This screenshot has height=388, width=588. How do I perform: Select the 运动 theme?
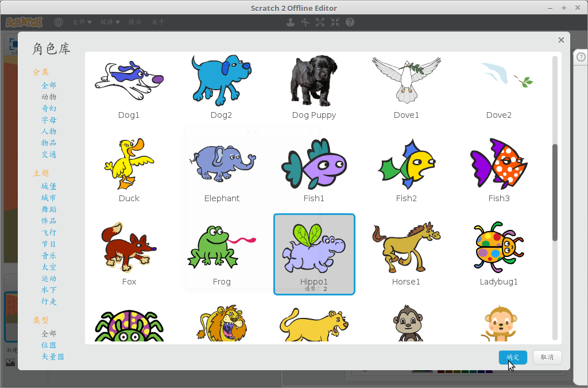click(49, 279)
